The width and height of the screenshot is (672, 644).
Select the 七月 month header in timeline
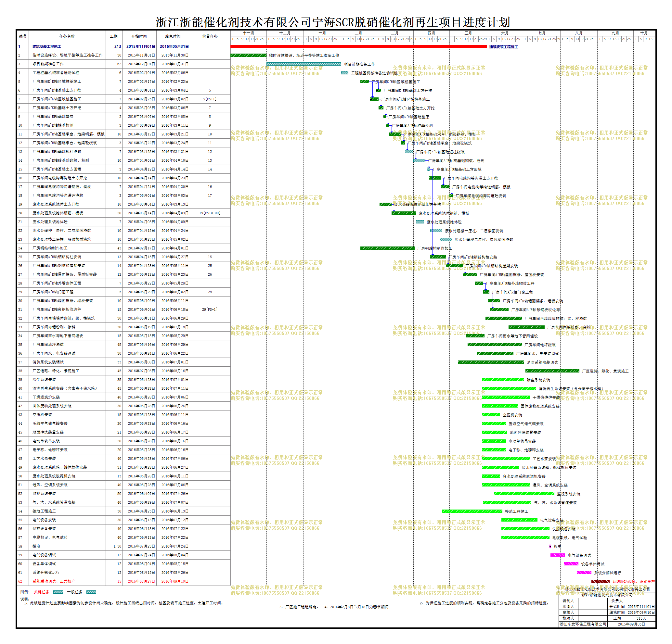click(x=541, y=33)
